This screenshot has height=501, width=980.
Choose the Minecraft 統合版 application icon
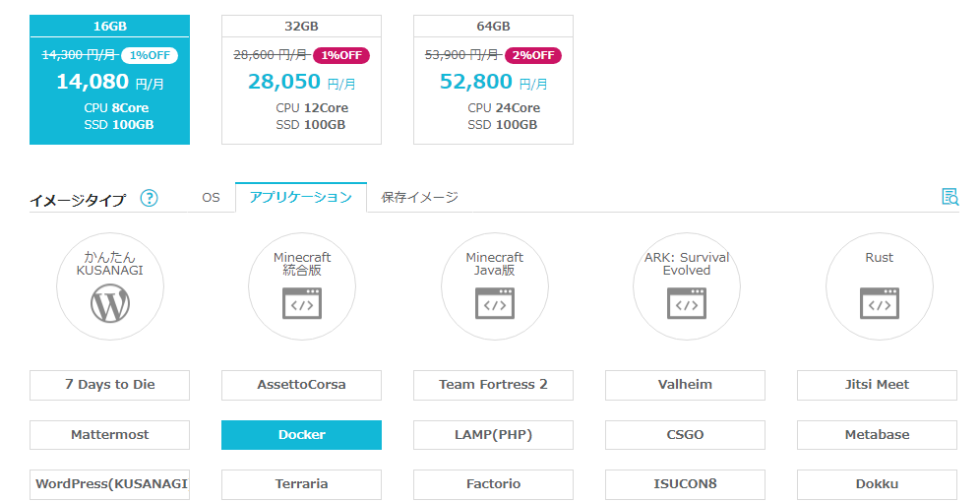pyautogui.click(x=302, y=286)
